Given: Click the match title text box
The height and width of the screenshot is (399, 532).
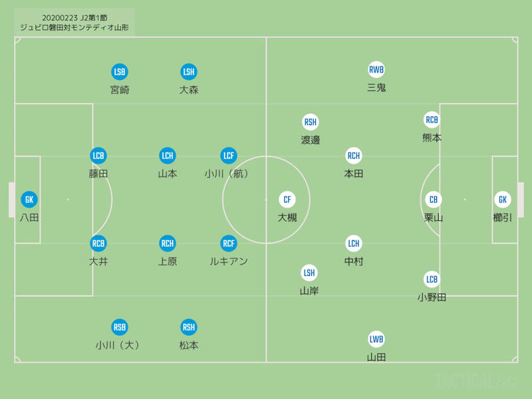Looking at the screenshot, I should pyautogui.click(x=74, y=23).
